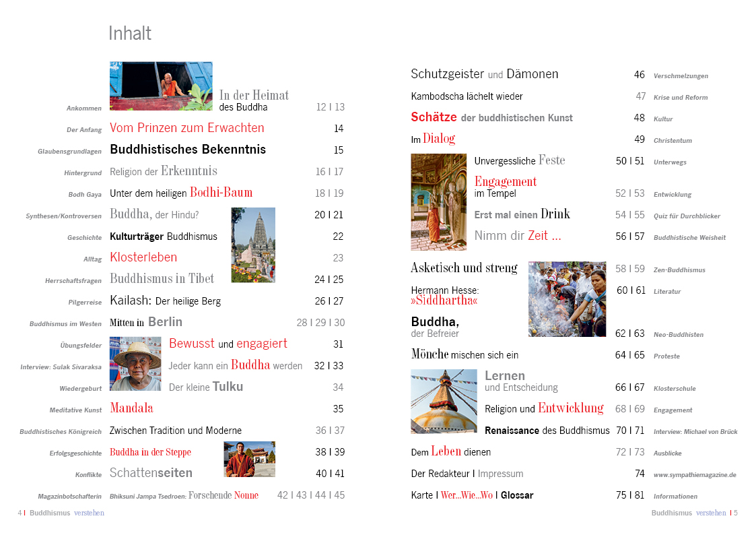Click 'Asketisch und streng' title
Image resolution: width=756 pixels, height=535 pixels.
click(465, 267)
